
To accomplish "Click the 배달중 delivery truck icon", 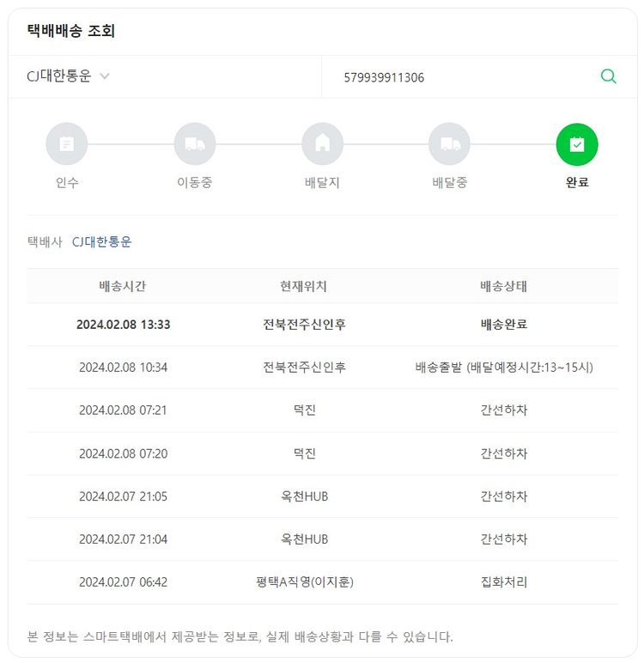I will pos(450,144).
